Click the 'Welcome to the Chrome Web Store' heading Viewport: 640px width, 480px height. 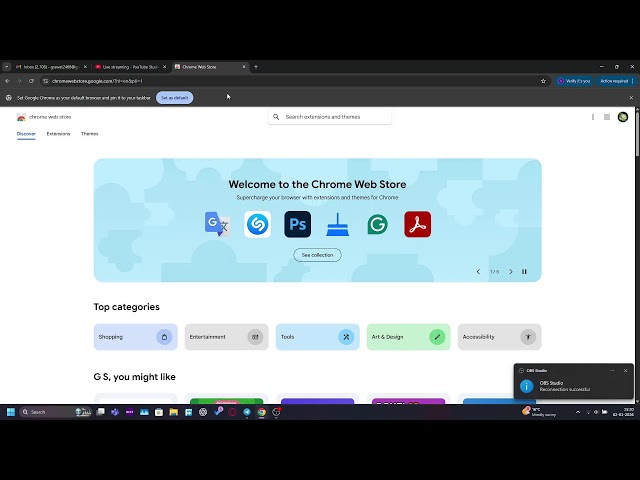pyautogui.click(x=317, y=184)
